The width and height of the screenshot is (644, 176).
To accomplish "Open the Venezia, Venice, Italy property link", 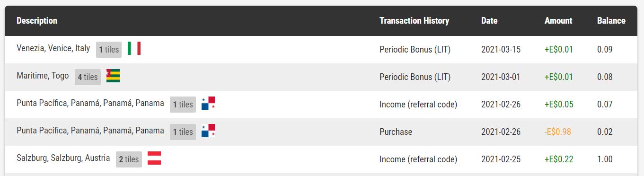I will 53,48.
